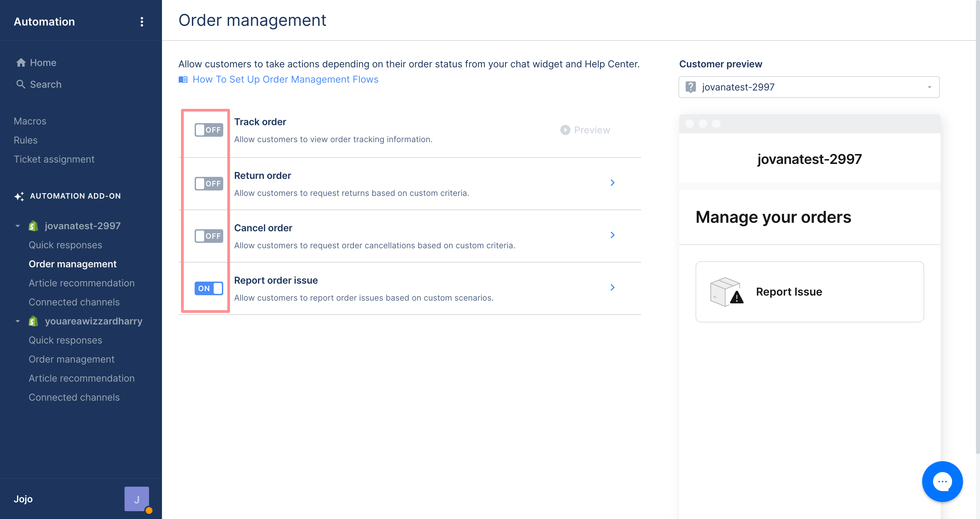Viewport: 980px width, 519px height.
Task: Open Connected channels under jovanatest-2997
Action: click(74, 302)
